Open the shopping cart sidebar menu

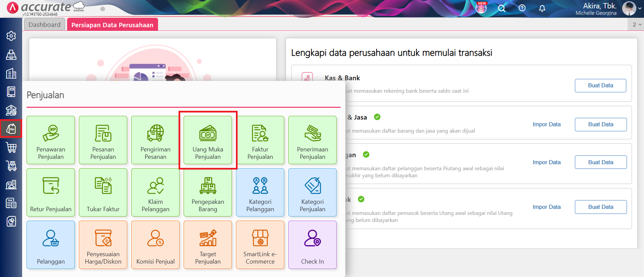click(x=11, y=147)
